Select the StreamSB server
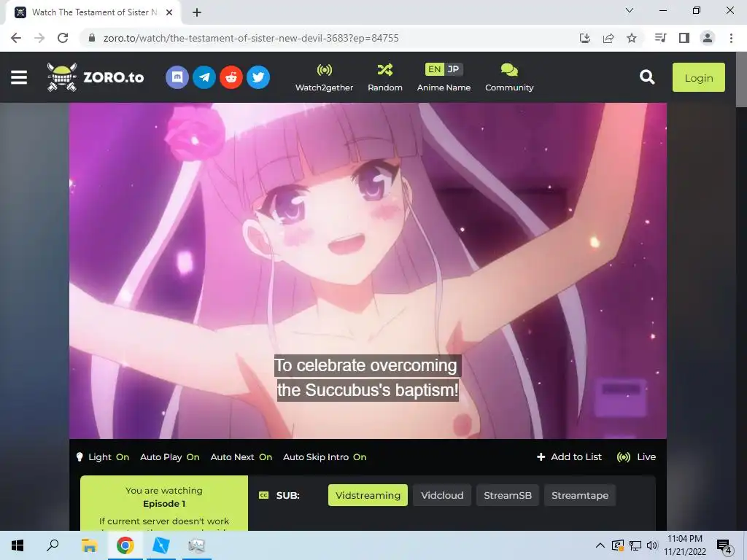Viewport: 747px width, 560px height. tap(508, 495)
